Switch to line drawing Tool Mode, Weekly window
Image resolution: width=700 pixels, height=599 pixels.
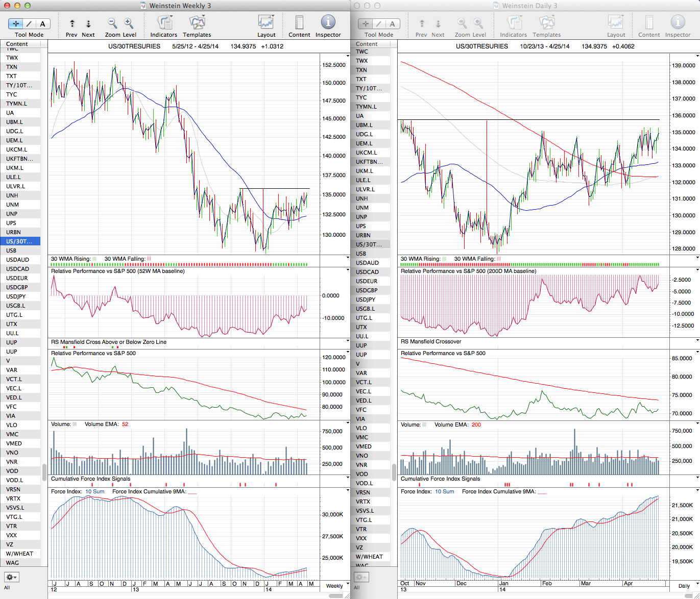click(29, 24)
